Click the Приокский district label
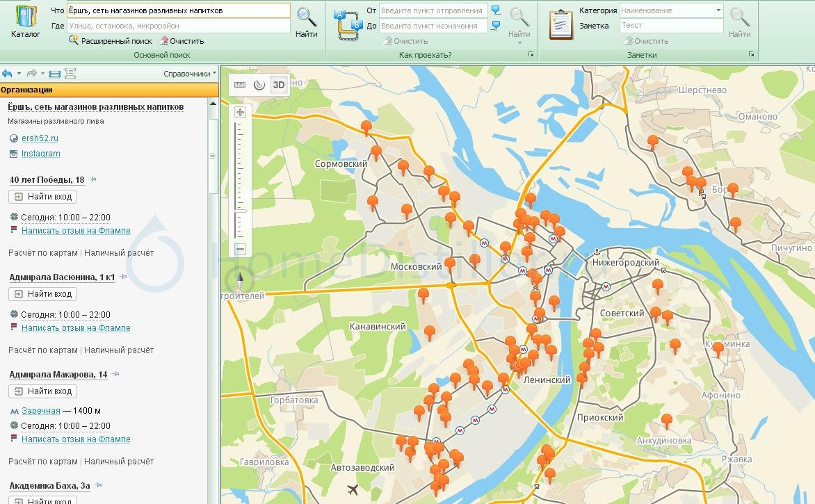 pyautogui.click(x=600, y=417)
